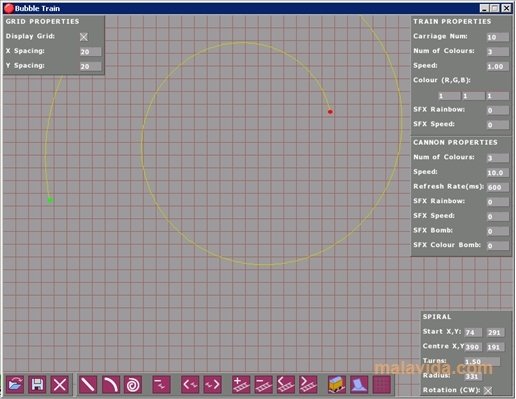Click the add track segment icon
Screen dimensions: 516x399
[241, 384]
